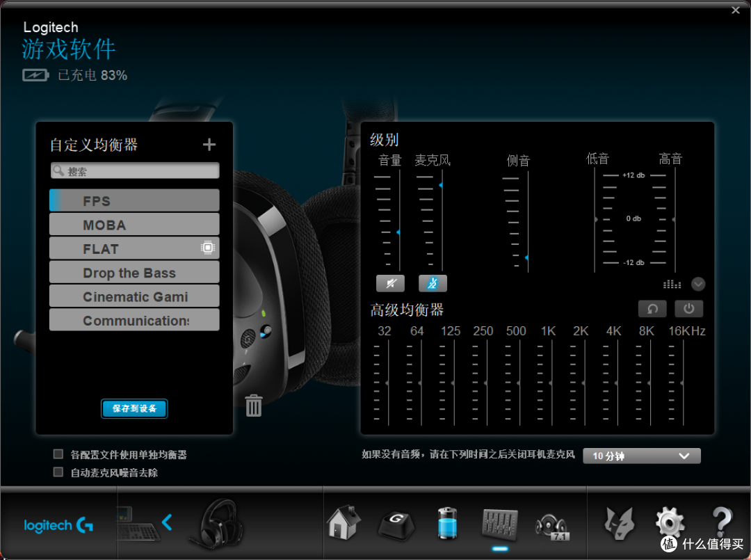Click the left arrow device switcher
This screenshot has height=560, width=751.
tap(167, 522)
